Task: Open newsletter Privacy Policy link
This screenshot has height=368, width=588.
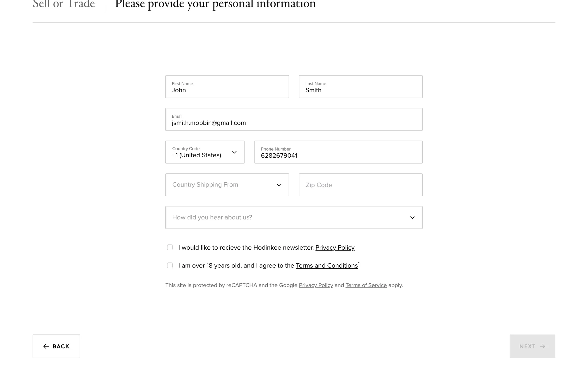Action: point(335,248)
